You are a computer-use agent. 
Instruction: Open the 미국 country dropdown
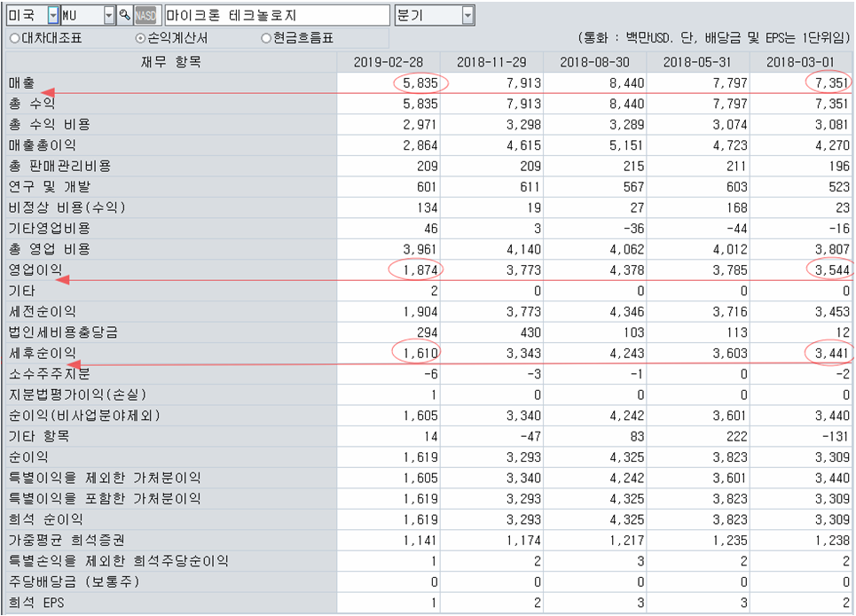(x=52, y=16)
